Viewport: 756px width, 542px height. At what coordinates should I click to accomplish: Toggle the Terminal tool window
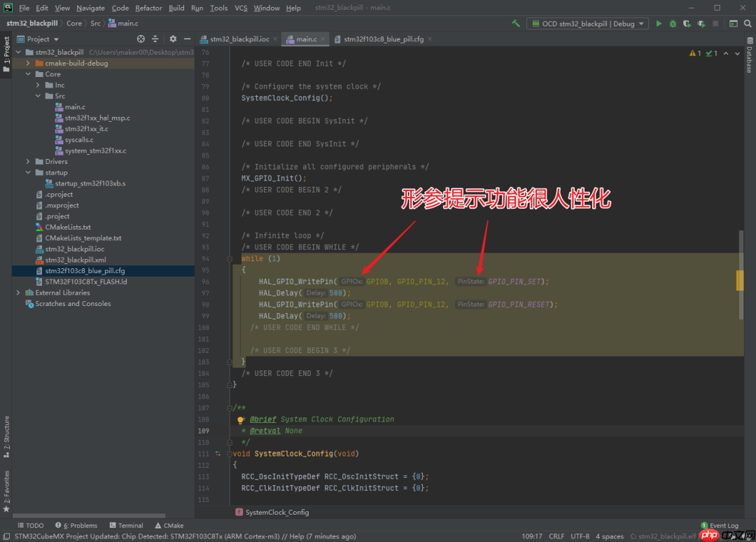point(126,525)
